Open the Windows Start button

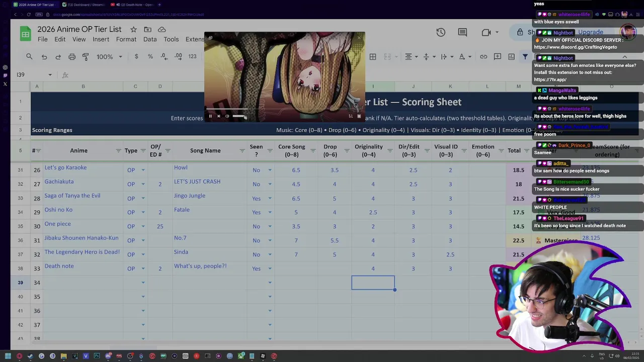(8, 356)
